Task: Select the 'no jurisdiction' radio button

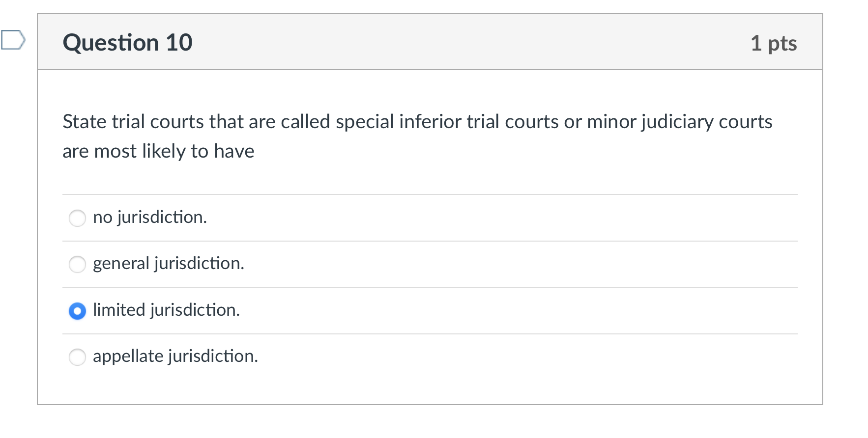Action: [x=77, y=218]
